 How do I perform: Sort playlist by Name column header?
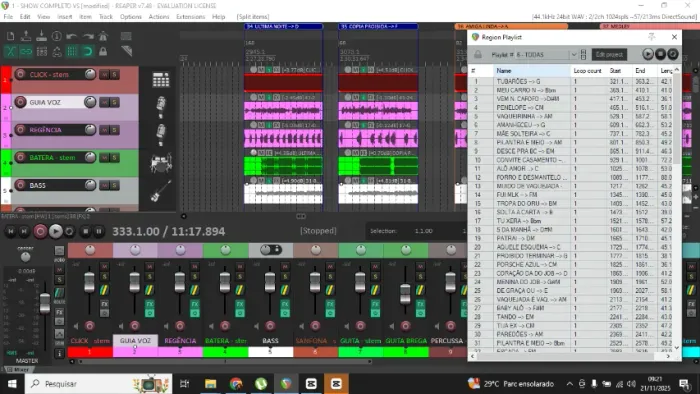[532, 71]
